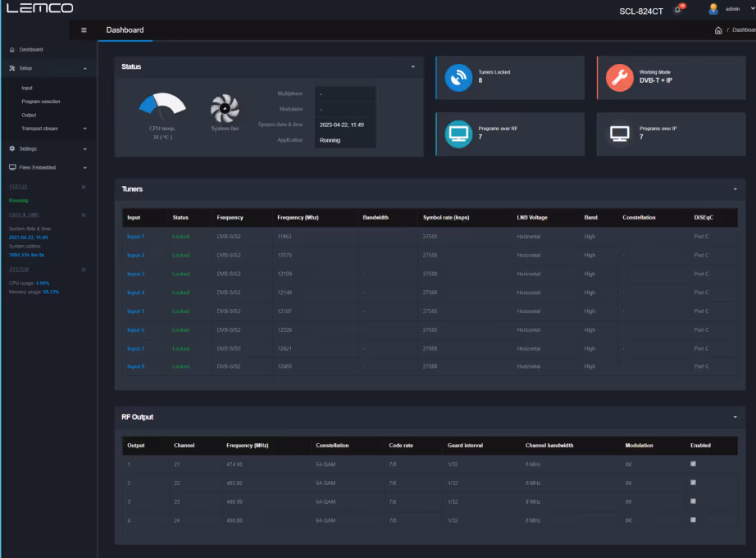Click the Programs over RF monitor icon

tap(458, 134)
